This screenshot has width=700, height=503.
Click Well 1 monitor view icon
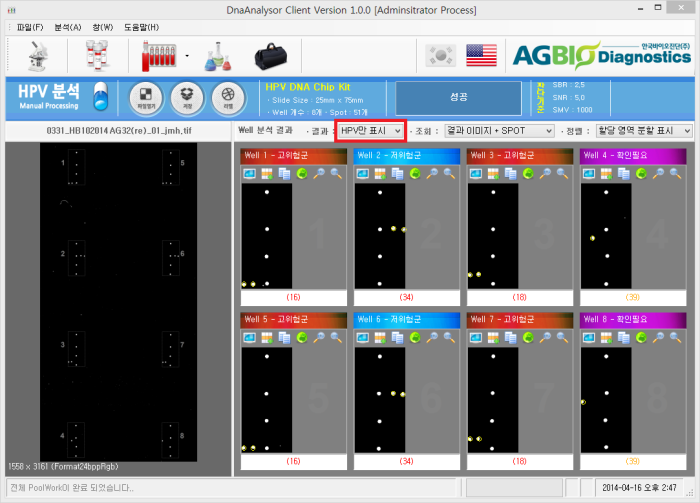click(250, 174)
